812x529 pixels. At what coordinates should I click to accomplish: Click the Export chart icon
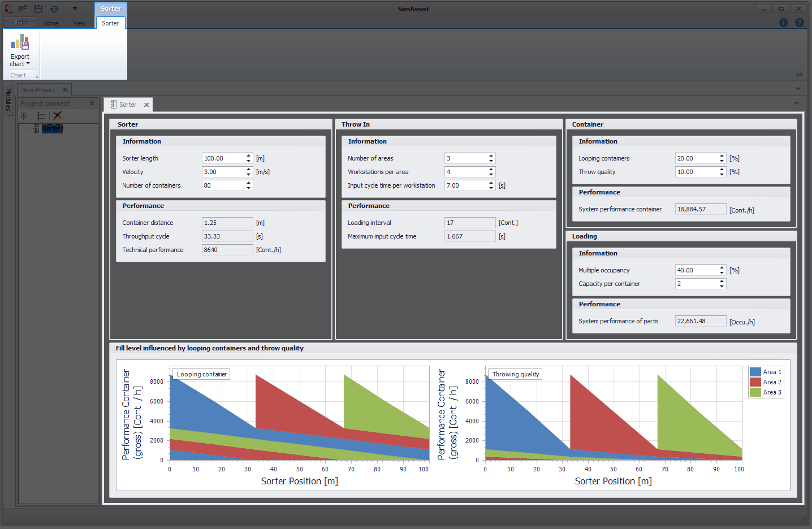(21, 42)
